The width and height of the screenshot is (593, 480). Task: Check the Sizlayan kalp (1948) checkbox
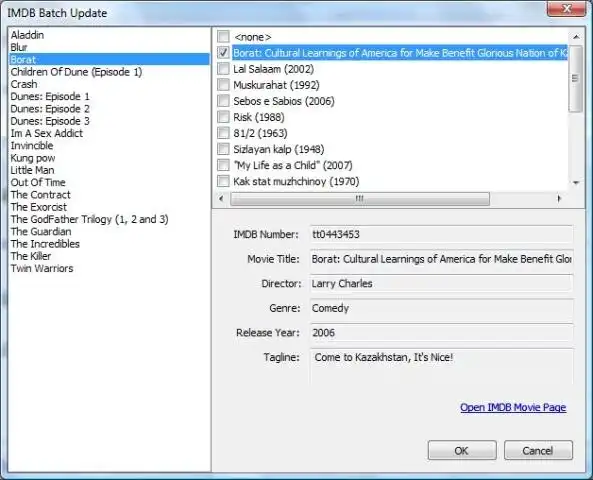[x=223, y=149]
